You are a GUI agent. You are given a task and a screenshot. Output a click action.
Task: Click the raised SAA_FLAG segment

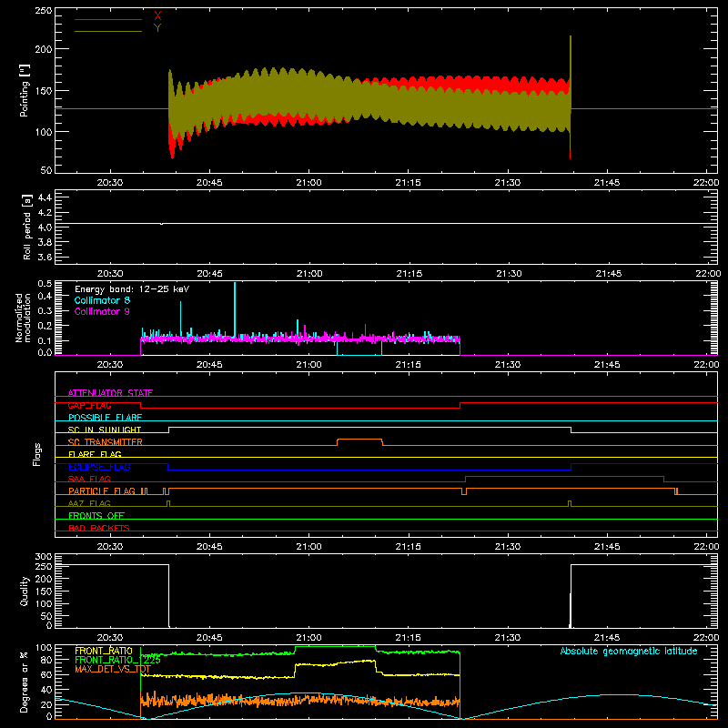pyautogui.click(x=564, y=476)
